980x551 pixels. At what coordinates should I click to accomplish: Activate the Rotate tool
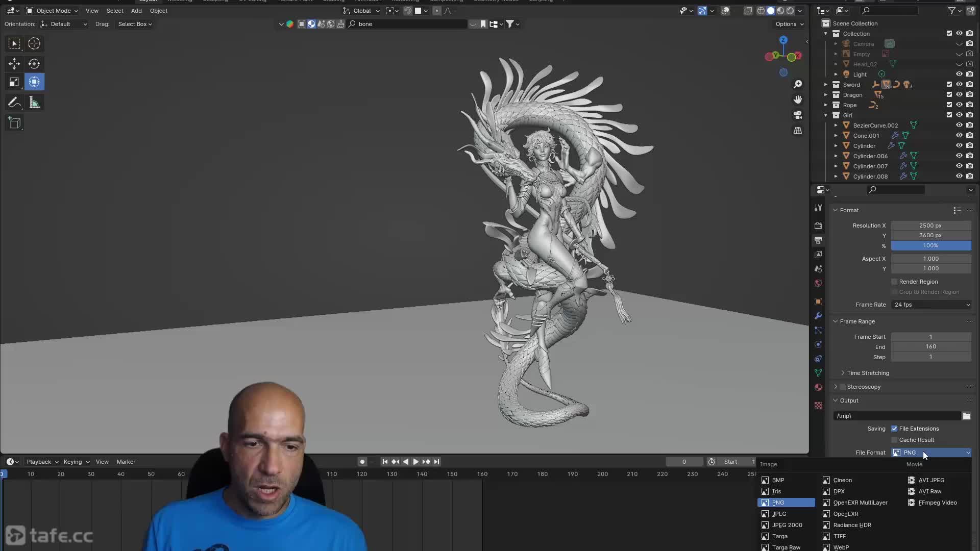point(34,64)
